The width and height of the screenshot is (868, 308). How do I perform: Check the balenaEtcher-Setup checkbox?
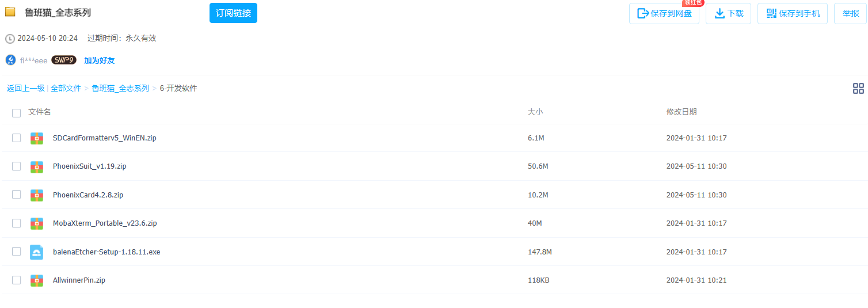17,252
